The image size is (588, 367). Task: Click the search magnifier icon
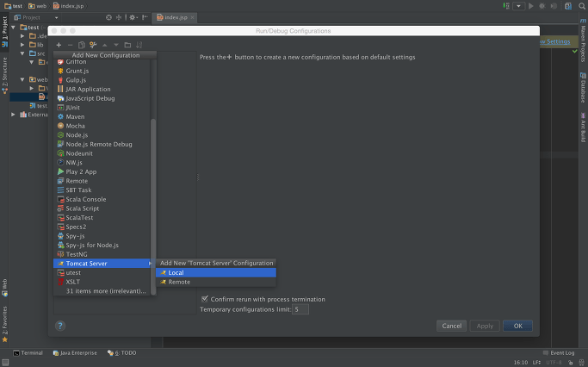[581, 6]
